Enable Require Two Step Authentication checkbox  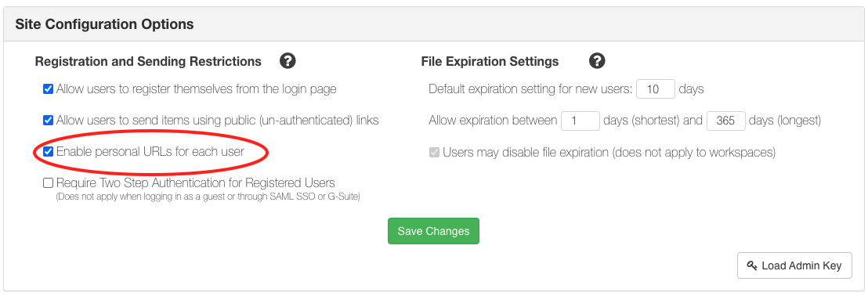click(x=48, y=182)
